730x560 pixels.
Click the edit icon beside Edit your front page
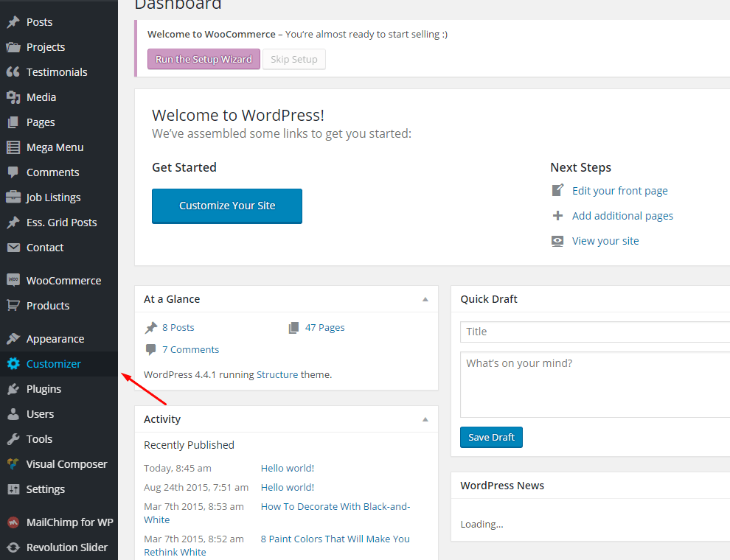click(557, 190)
